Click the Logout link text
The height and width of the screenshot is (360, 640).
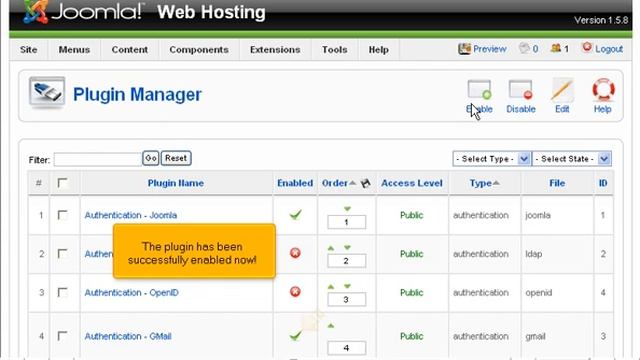(x=609, y=49)
